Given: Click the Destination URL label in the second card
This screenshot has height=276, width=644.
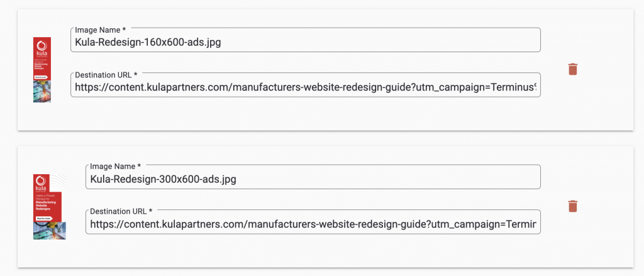Looking at the screenshot, I should pyautogui.click(x=121, y=211).
